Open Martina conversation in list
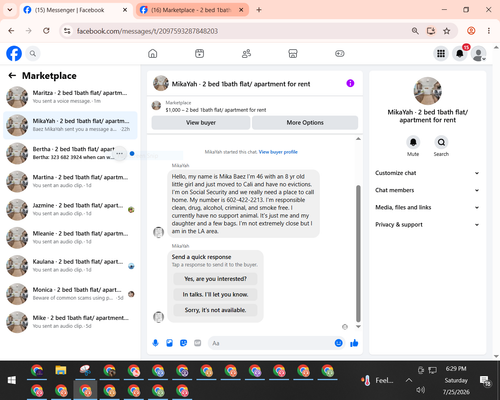This screenshot has width=500, height=400. point(70,181)
